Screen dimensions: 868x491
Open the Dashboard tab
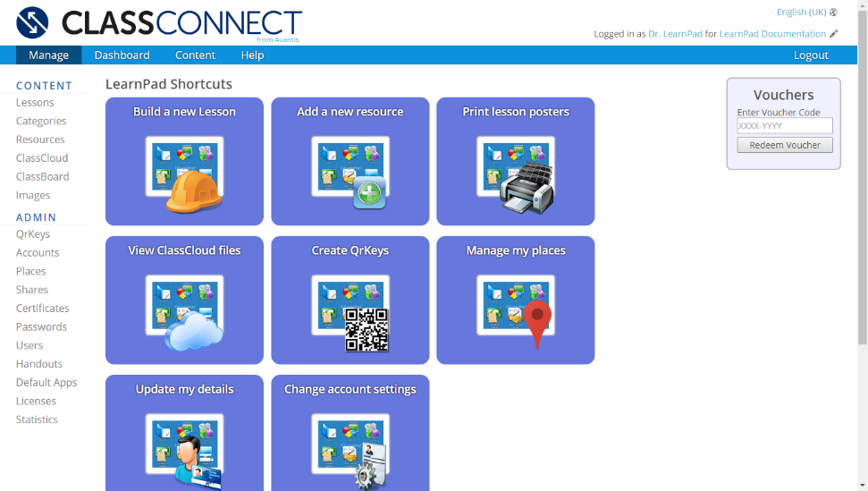click(x=122, y=55)
